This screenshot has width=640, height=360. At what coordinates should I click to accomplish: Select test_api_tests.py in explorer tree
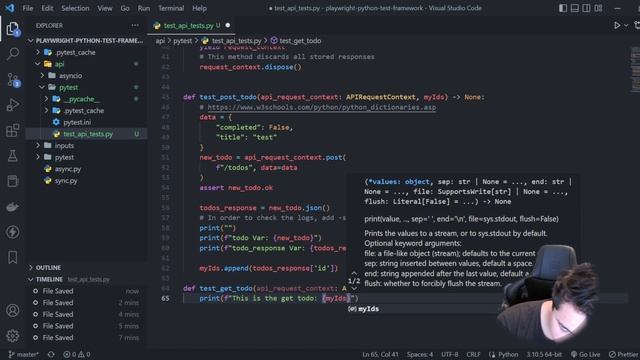(86, 134)
